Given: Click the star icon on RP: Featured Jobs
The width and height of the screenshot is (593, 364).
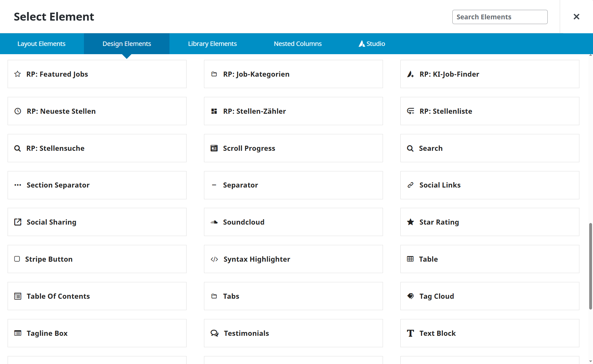Looking at the screenshot, I should [17, 74].
